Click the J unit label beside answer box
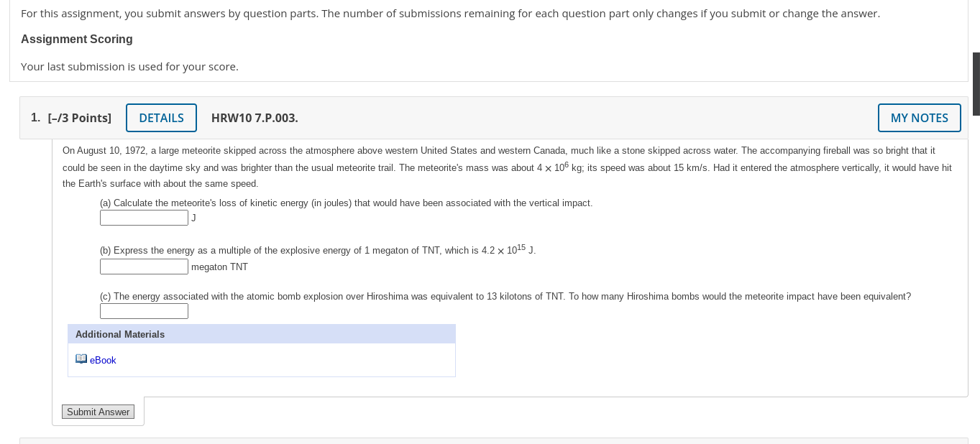 click(192, 217)
